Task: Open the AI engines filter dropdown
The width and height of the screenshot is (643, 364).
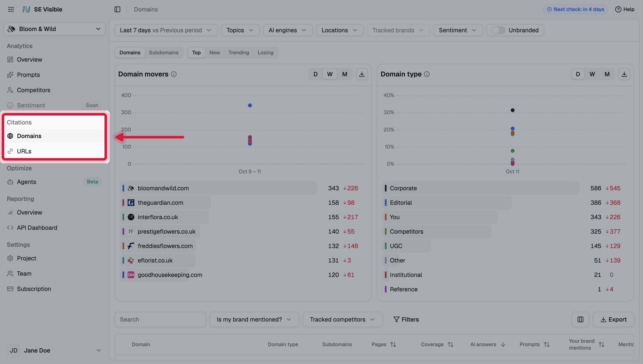Action: pyautogui.click(x=288, y=30)
